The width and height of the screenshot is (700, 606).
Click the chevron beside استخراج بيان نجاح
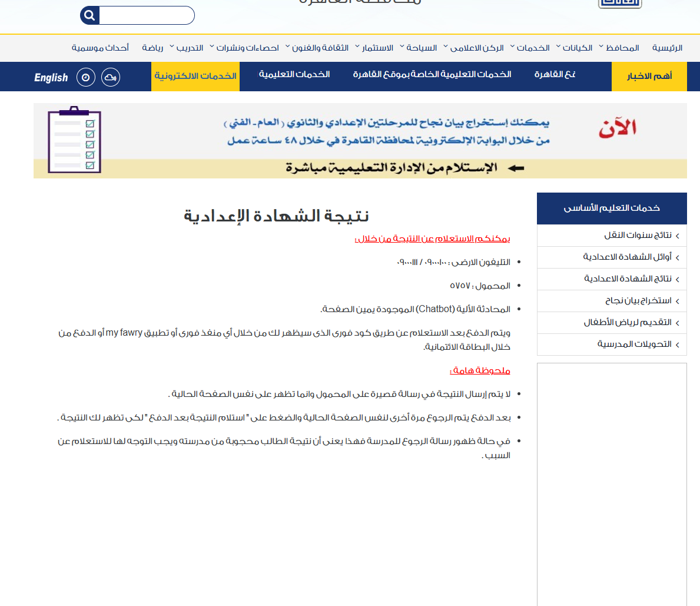click(678, 302)
